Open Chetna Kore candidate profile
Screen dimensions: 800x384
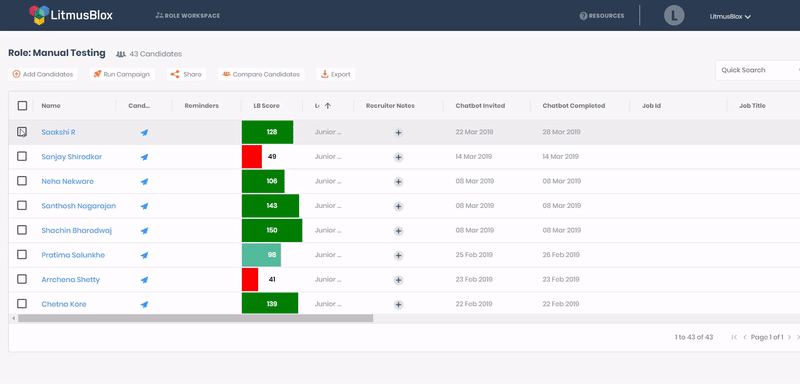coord(64,304)
